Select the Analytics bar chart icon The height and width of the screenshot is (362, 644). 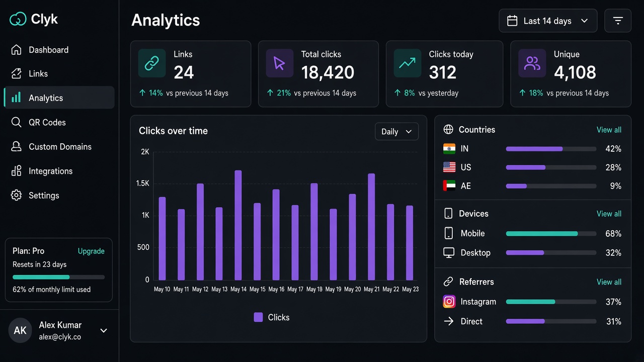(16, 98)
